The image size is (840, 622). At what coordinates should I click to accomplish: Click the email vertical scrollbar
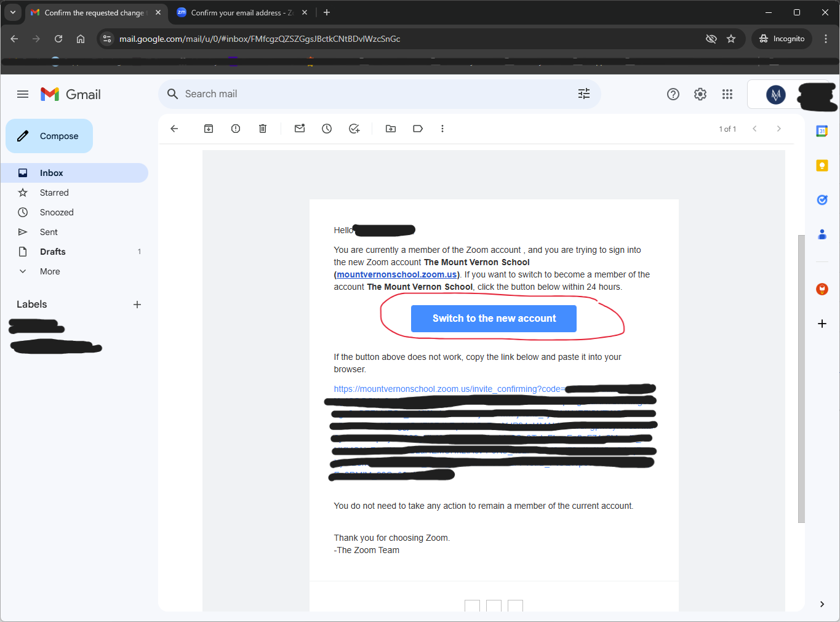(x=801, y=378)
